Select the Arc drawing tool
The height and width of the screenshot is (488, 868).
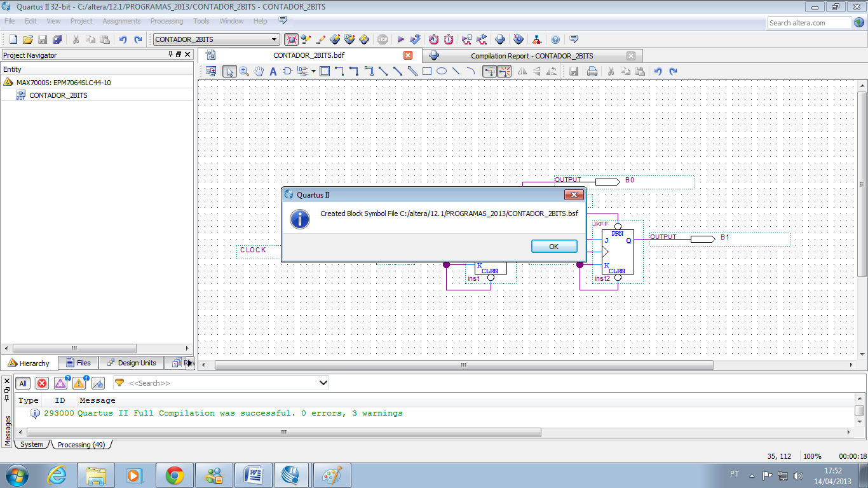471,71
